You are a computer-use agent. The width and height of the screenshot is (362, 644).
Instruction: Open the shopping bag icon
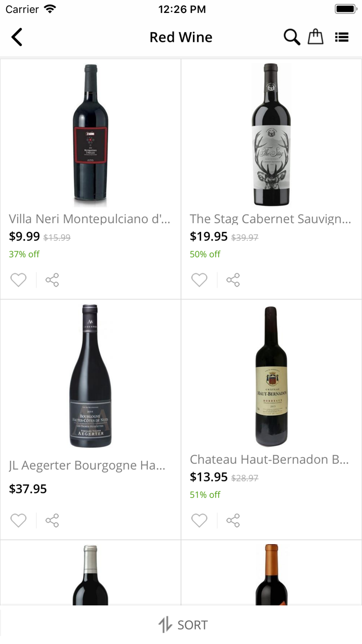[x=315, y=37]
